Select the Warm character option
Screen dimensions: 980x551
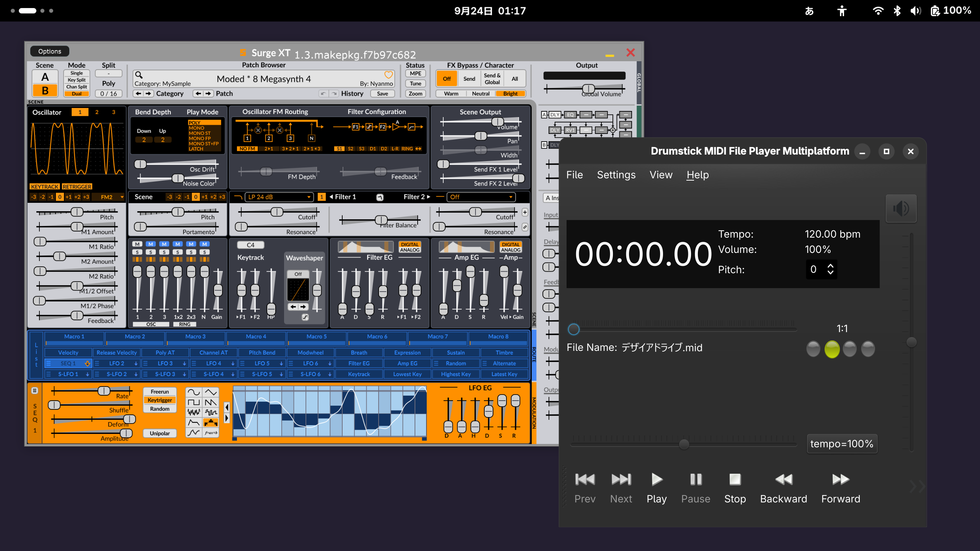[x=451, y=93]
